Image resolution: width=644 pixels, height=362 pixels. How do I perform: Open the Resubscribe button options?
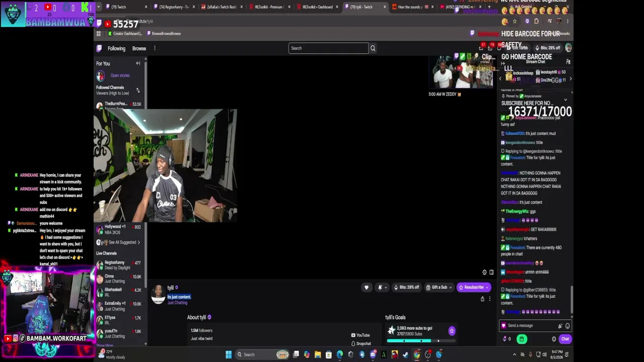(x=488, y=287)
